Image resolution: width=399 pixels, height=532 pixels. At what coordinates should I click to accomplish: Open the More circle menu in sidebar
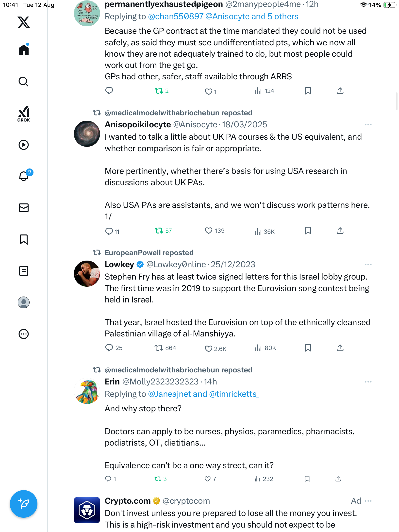coord(24,334)
